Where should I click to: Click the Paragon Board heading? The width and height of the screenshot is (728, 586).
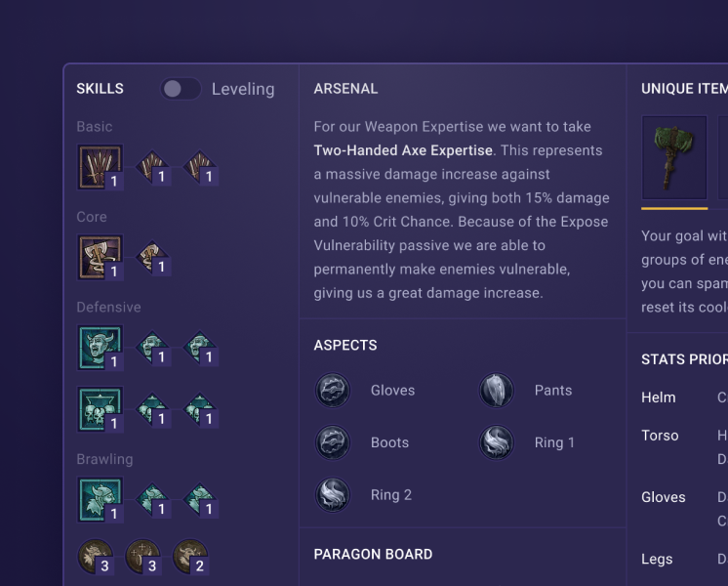click(374, 555)
